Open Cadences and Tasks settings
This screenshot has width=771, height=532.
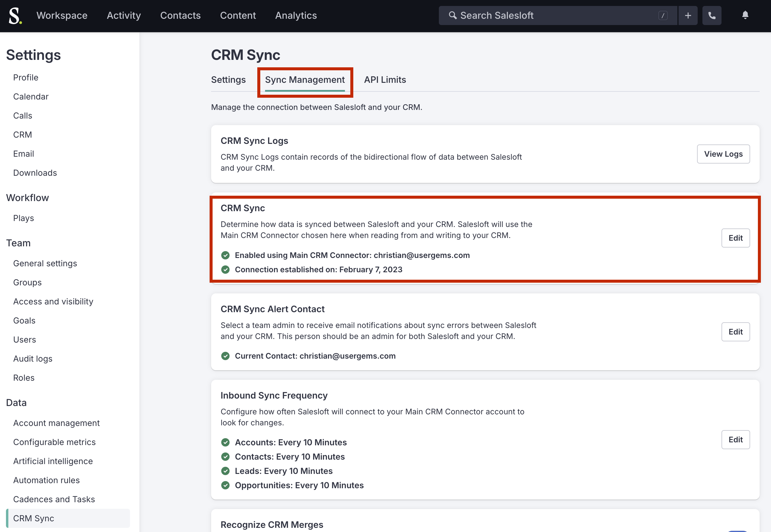[54, 499]
